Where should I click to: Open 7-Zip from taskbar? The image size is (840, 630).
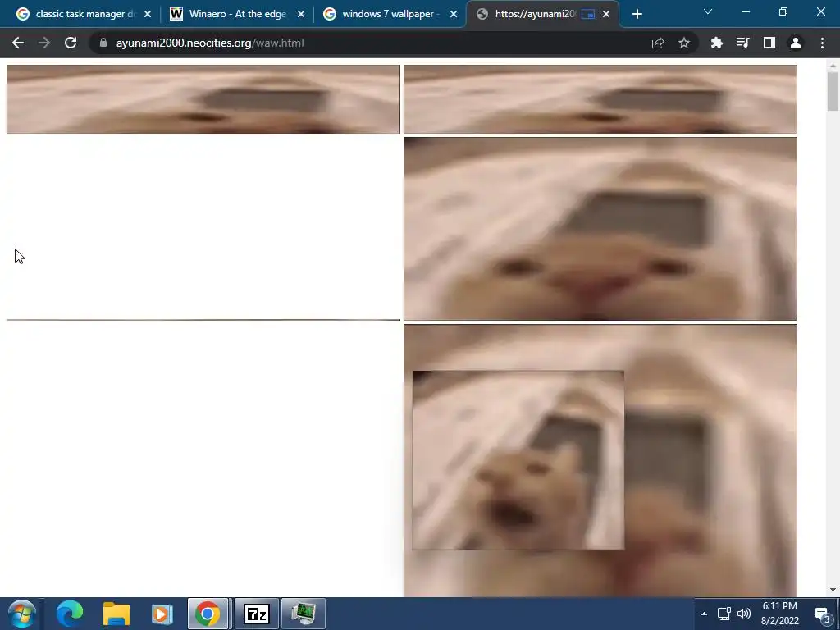[256, 614]
